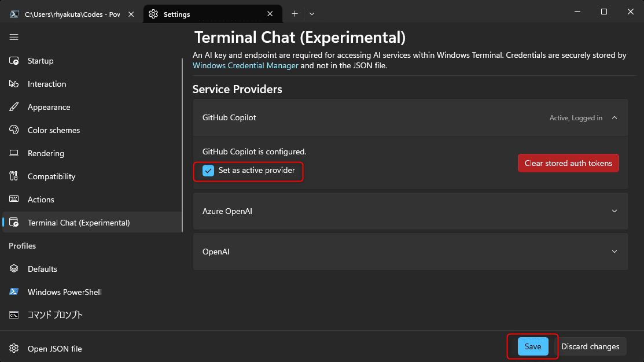Click the Open JSON file gear icon

point(14,349)
